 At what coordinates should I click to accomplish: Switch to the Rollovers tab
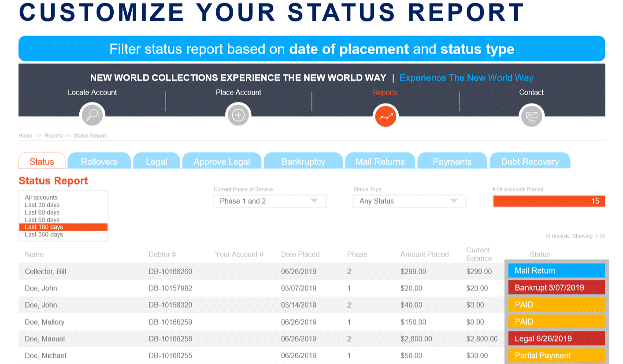pyautogui.click(x=99, y=161)
